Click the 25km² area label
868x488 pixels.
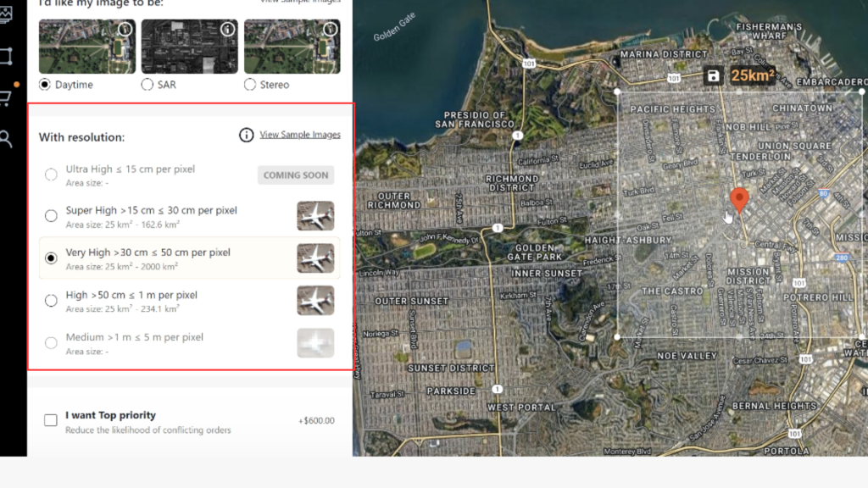tap(753, 75)
